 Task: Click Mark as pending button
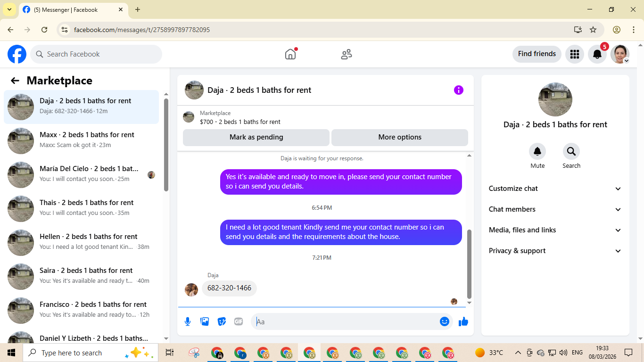click(x=256, y=137)
